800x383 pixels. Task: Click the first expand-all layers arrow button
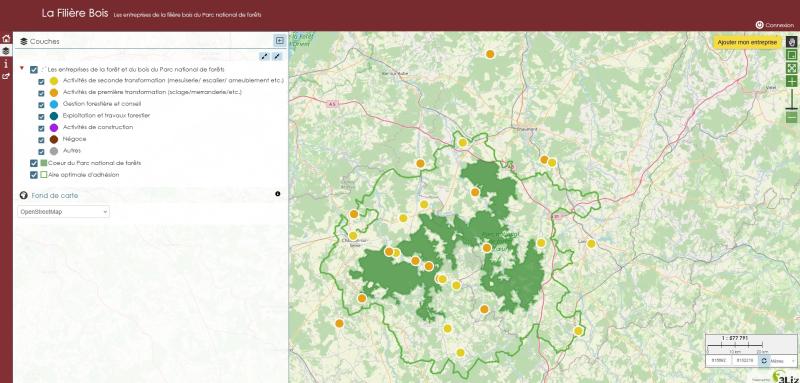click(x=265, y=56)
